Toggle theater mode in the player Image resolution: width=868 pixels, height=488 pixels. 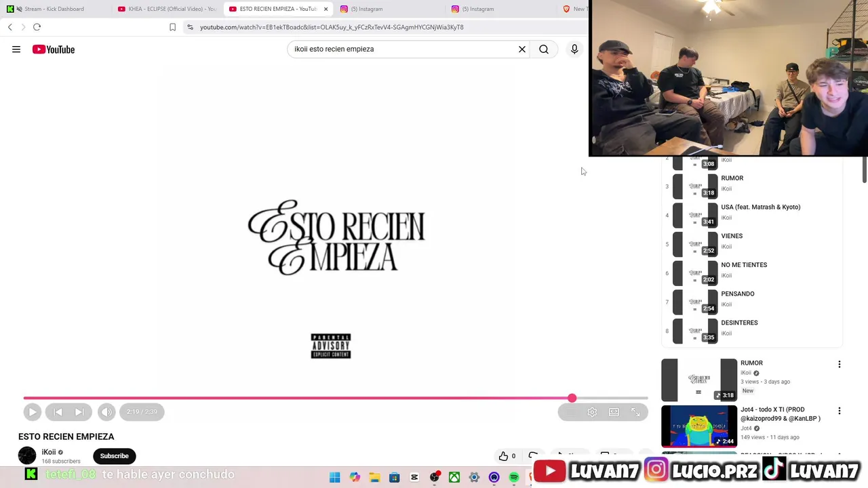(614, 412)
